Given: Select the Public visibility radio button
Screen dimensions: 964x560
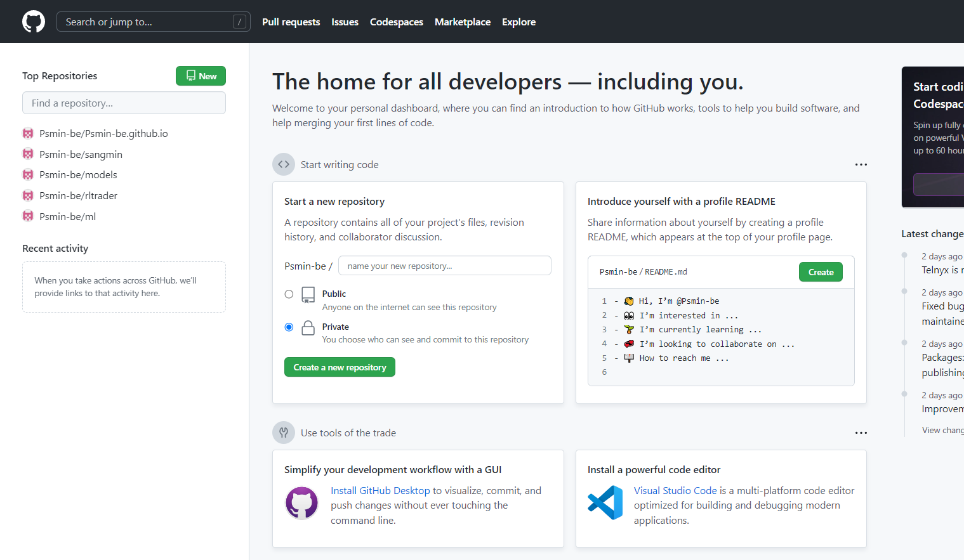Looking at the screenshot, I should pos(289,294).
